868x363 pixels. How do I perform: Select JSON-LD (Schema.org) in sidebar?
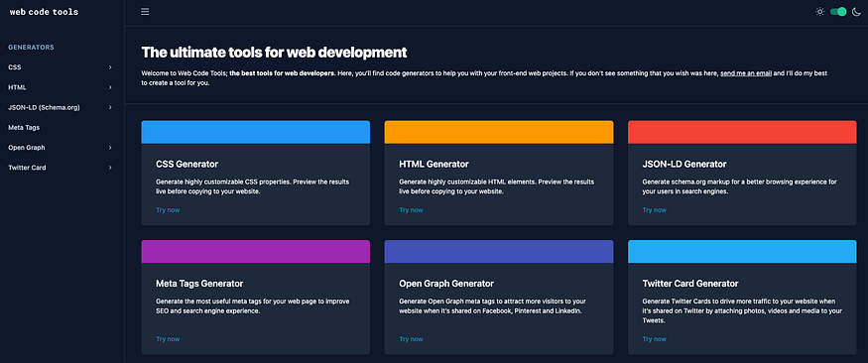45,107
